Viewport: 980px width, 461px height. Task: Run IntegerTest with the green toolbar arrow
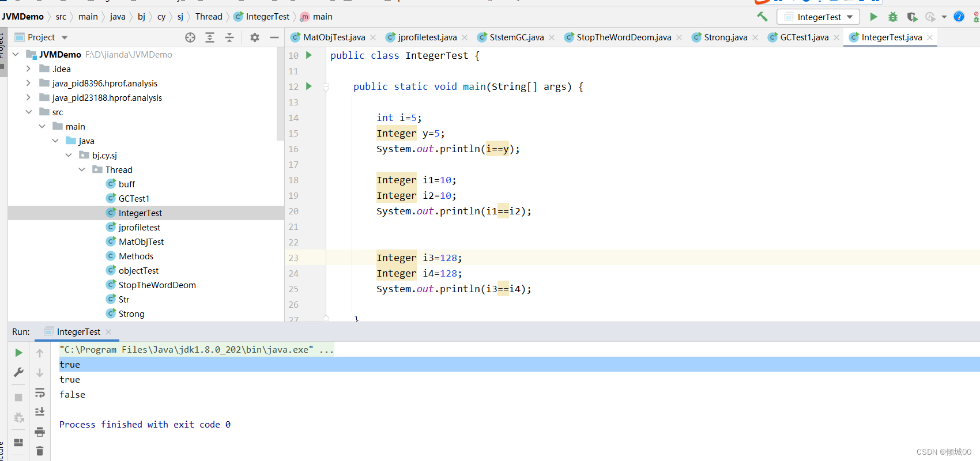pos(873,17)
